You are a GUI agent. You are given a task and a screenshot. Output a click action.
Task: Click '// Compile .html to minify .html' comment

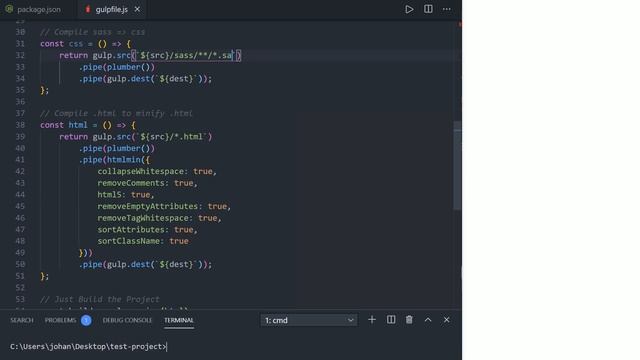point(116,113)
